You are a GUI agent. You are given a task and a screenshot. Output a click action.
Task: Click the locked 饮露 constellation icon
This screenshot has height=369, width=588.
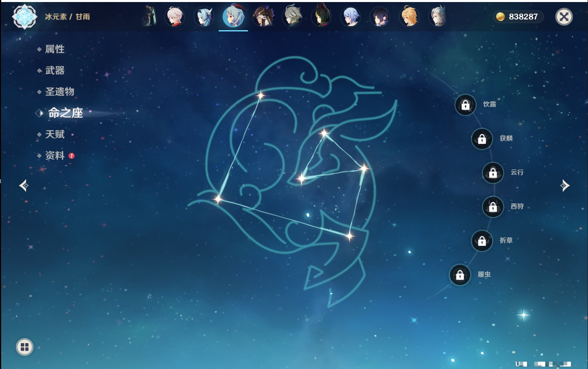465,105
